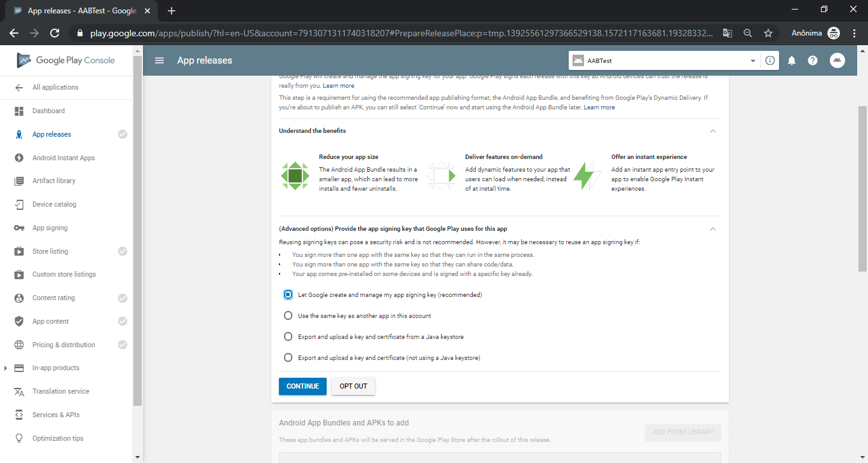The image size is (868, 463).
Task: Click the Store listing play icon
Action: click(19, 251)
